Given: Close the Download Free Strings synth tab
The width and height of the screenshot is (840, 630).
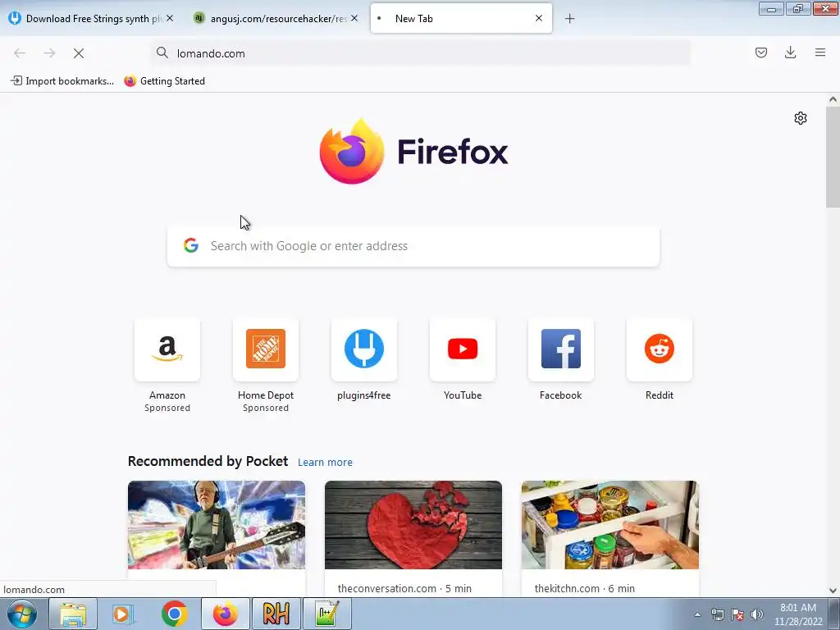Looking at the screenshot, I should click(169, 18).
